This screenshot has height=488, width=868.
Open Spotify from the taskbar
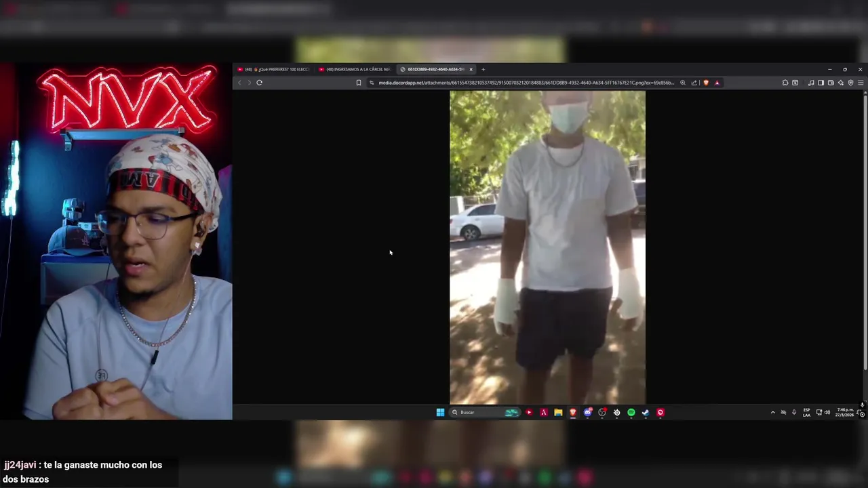pyautogui.click(x=631, y=412)
